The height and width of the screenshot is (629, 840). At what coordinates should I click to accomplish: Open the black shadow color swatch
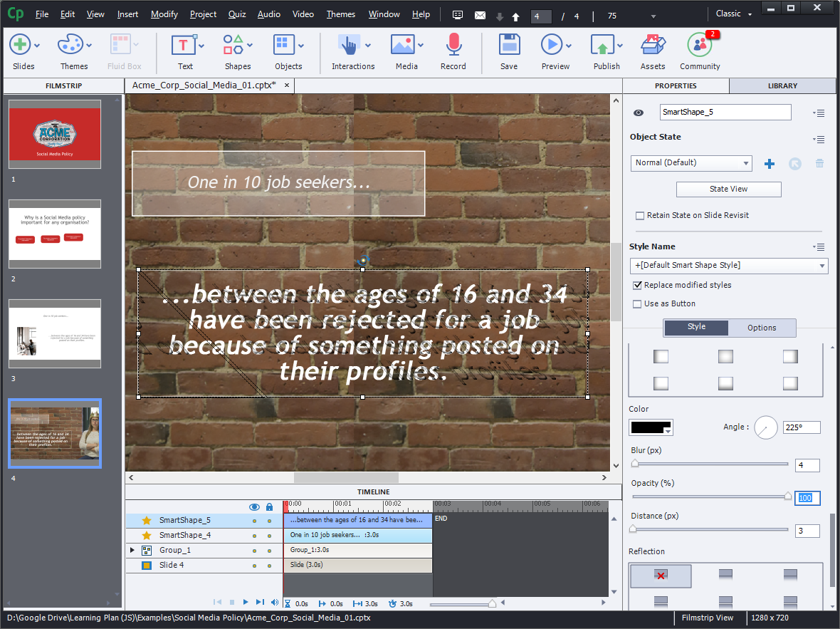click(651, 427)
